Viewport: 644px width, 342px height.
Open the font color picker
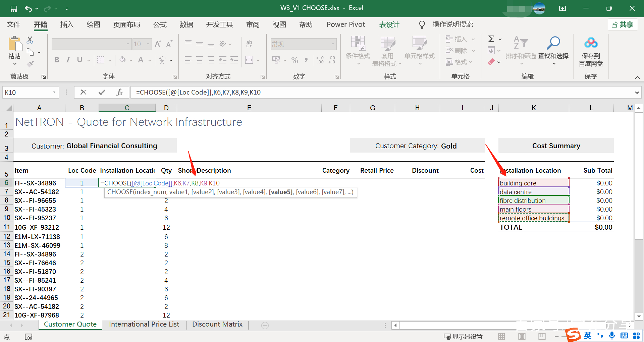141,60
